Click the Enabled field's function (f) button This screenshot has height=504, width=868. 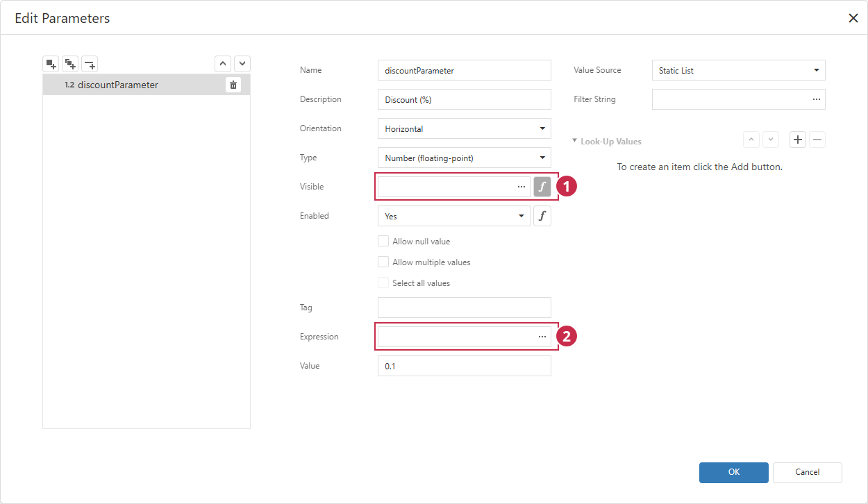(542, 216)
